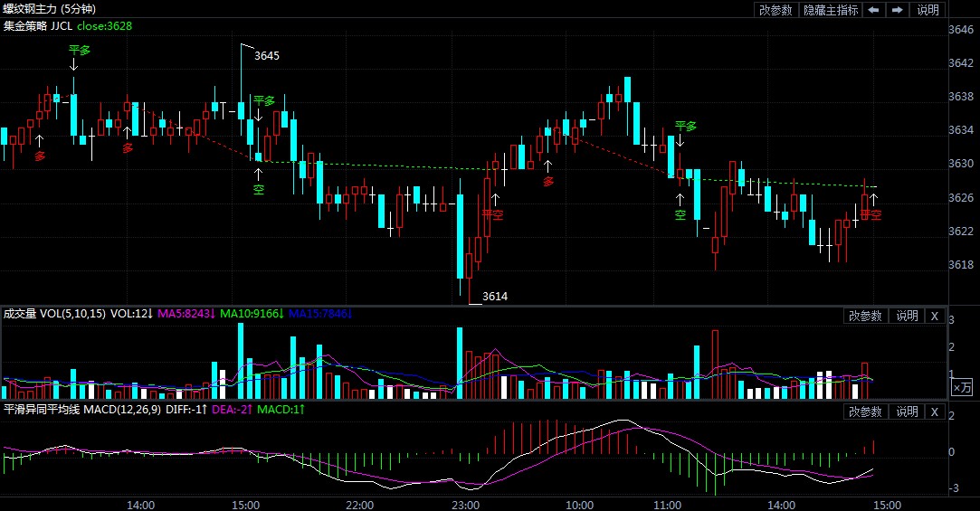Click the 22:00 time axis label

(359, 505)
